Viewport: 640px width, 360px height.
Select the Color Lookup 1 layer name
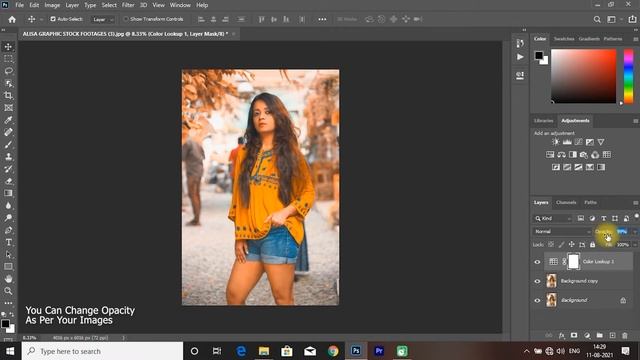coord(598,262)
